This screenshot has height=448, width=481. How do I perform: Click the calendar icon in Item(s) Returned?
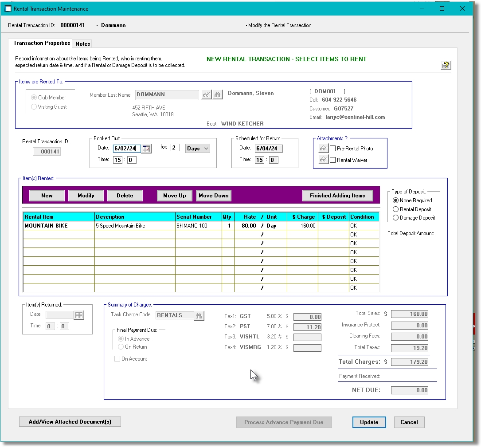point(79,314)
